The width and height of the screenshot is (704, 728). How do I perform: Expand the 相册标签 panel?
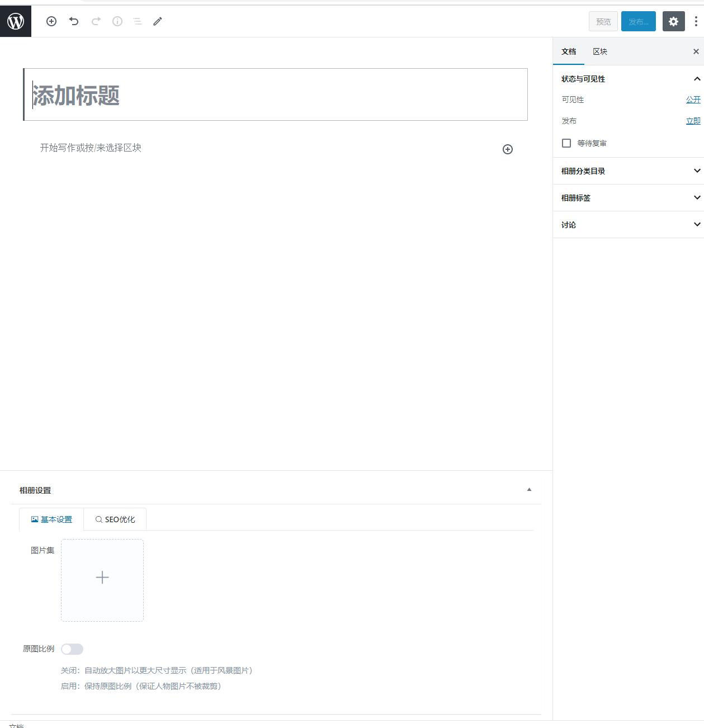click(629, 198)
